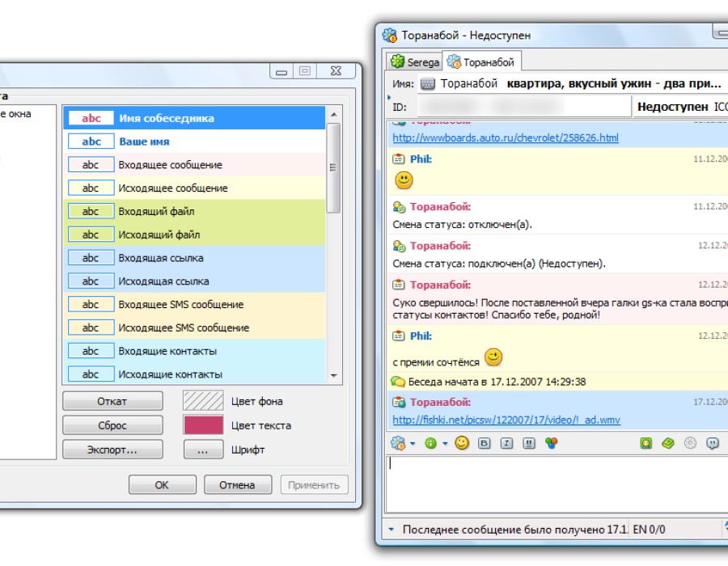This screenshot has width=728, height=566.
Task: Select the 'Имя собеседника' style row
Action: click(x=194, y=118)
